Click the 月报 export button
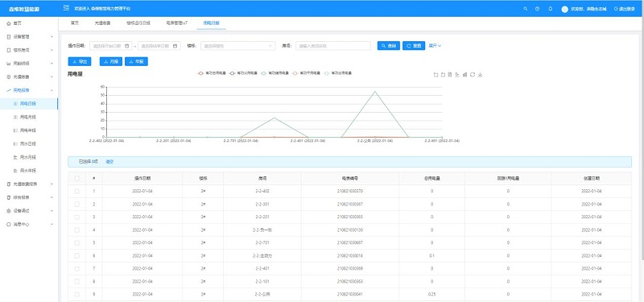Viewport: 644px width, 302px height. (111, 61)
